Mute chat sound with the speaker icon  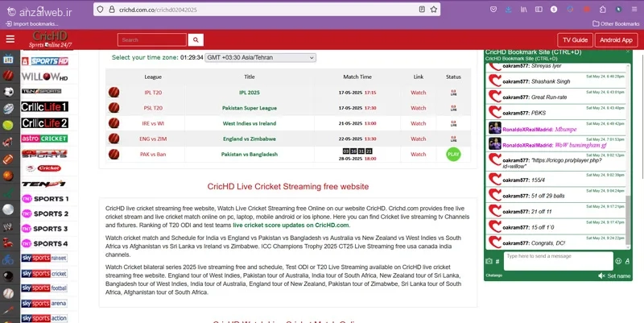click(x=601, y=275)
